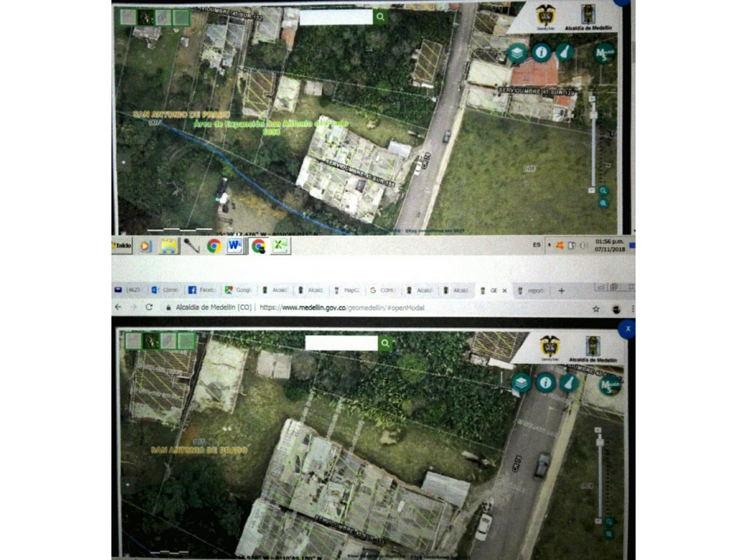Viewport: 747px width, 560px height.
Task: Click the info icon in the lower map
Action: click(546, 382)
